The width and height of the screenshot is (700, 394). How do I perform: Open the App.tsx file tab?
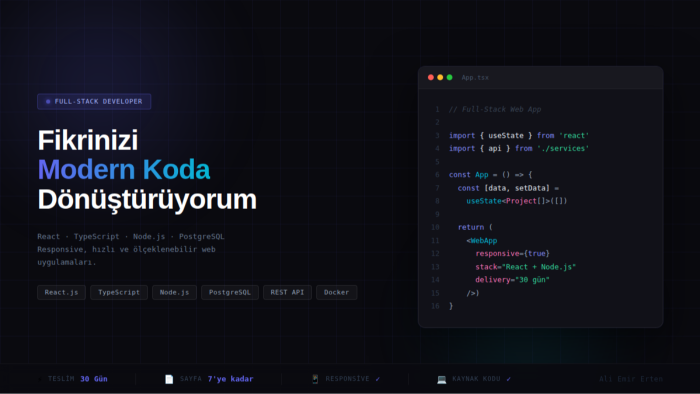(475, 78)
